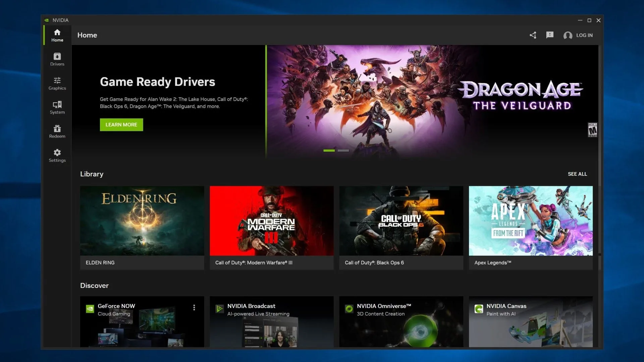
Task: Go to Graphics settings in sidebar
Action: click(57, 84)
